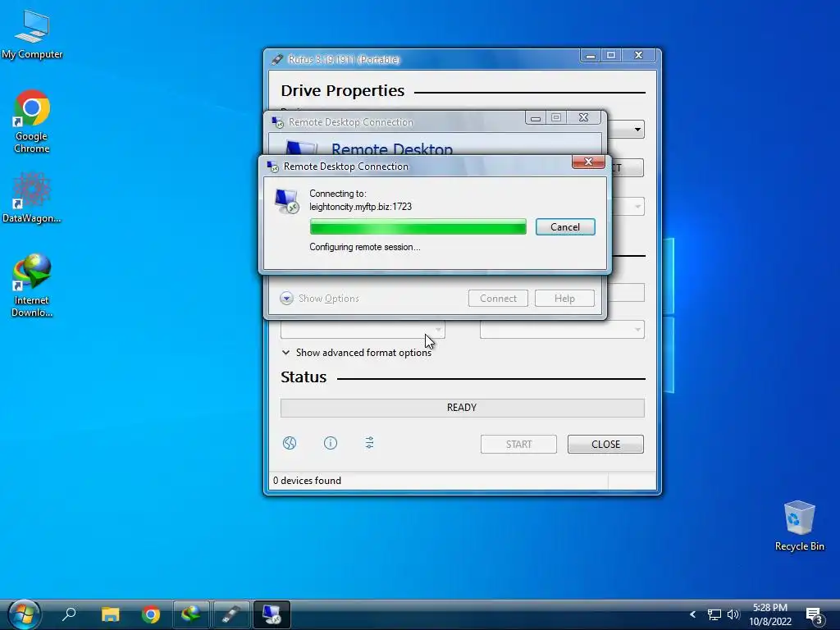Click the Configuring remote session status text
This screenshot has width=840, height=630.
click(365, 247)
